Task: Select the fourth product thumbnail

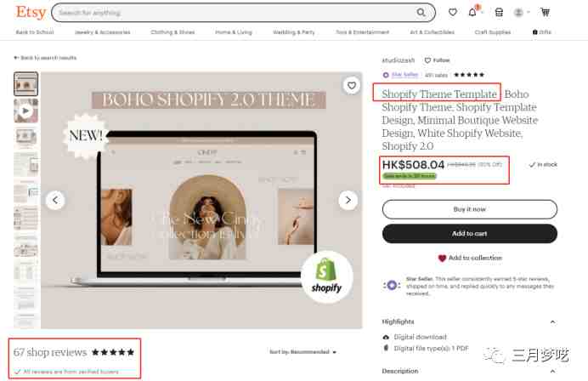Action: tap(25, 164)
